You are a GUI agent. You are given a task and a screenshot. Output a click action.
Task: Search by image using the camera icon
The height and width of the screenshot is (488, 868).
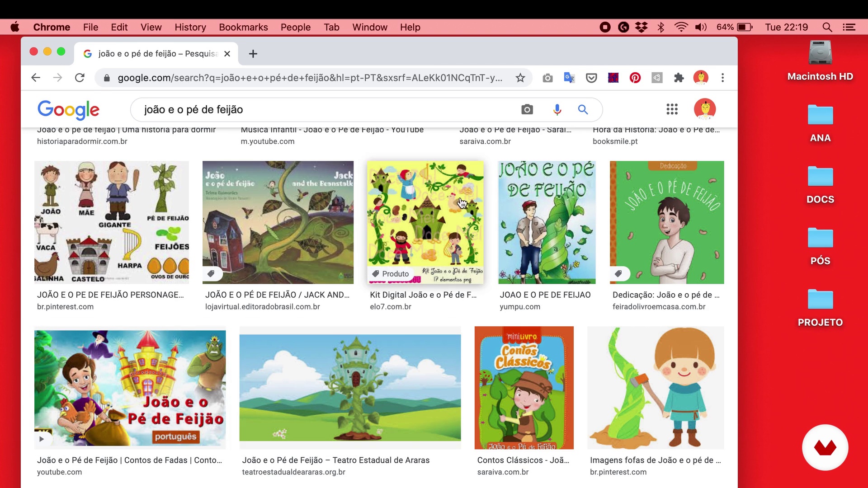(x=527, y=109)
